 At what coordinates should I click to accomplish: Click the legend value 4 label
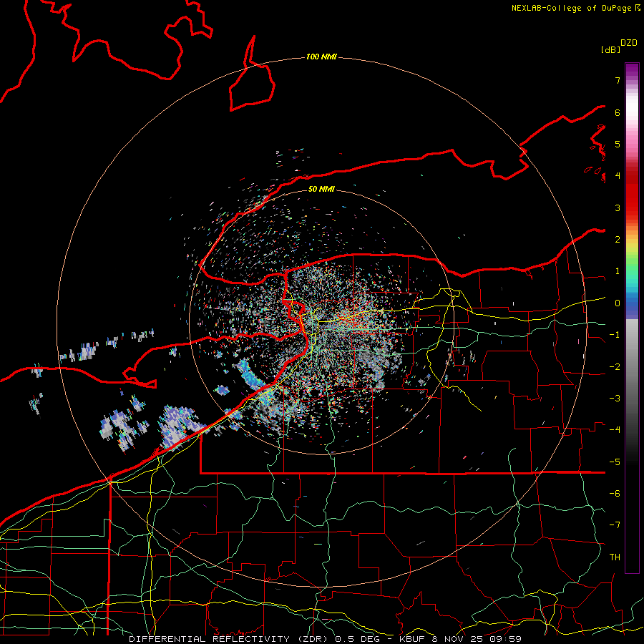click(x=618, y=176)
